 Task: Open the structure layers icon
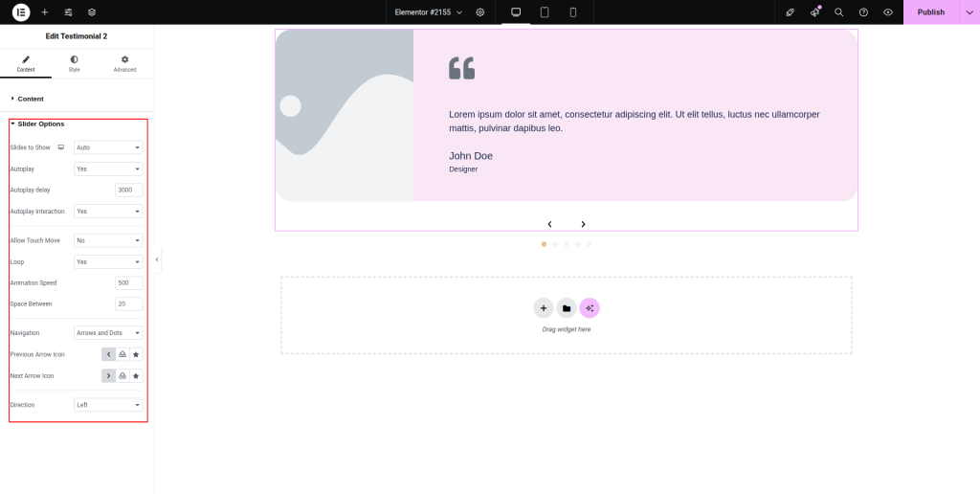point(92,11)
